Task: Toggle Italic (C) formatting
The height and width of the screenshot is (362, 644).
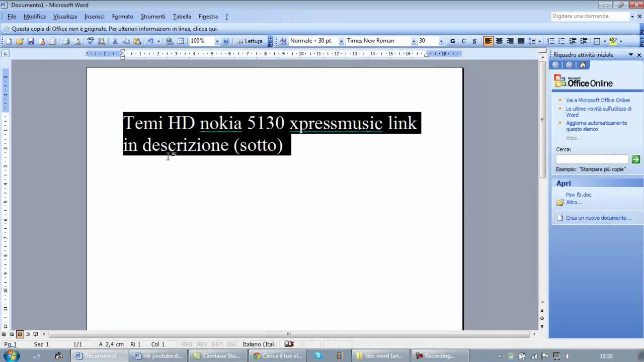Action: 463,41
